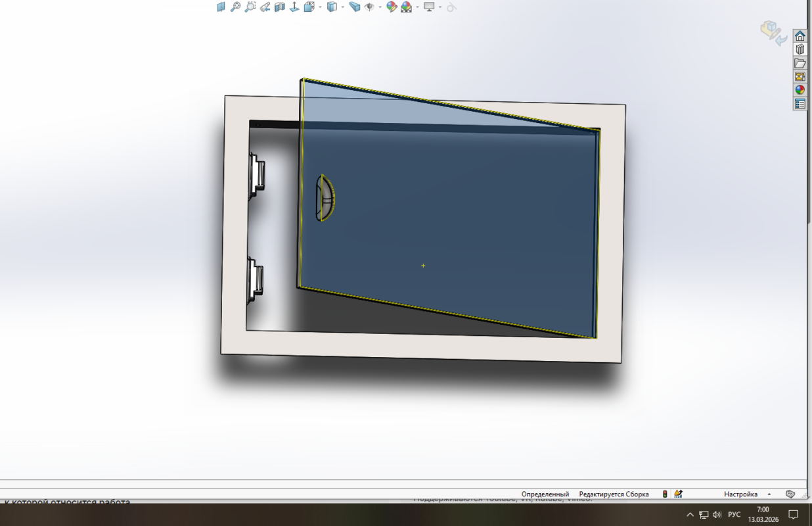Open the Custom Properties task pane tab
This screenshot has height=526, width=812.
(x=800, y=104)
